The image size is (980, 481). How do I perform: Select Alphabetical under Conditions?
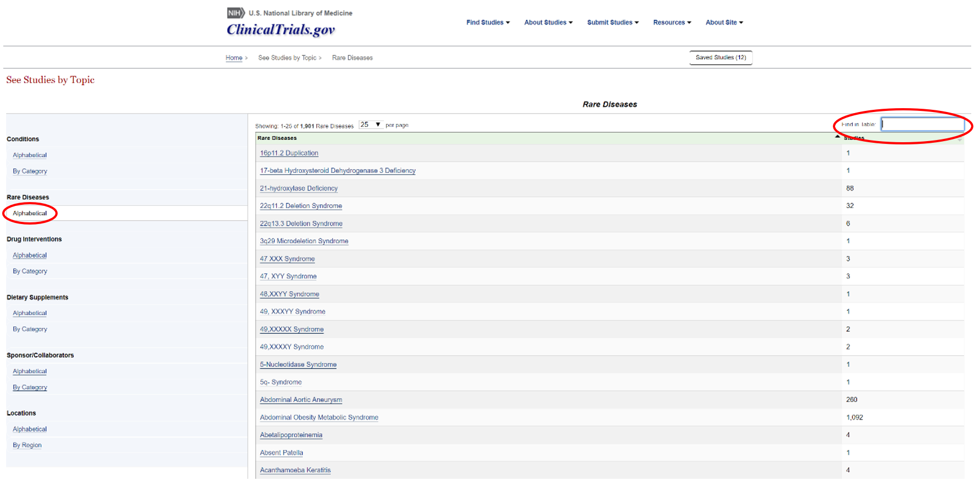point(30,155)
